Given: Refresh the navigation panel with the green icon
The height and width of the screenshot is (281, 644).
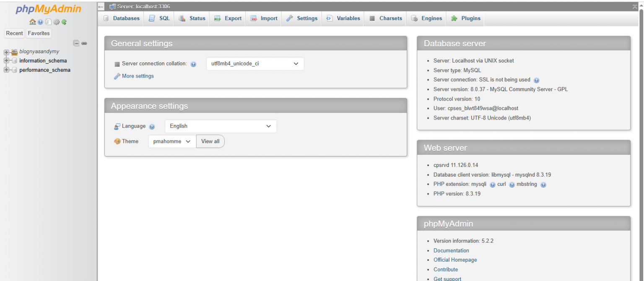Looking at the screenshot, I should click(x=64, y=22).
